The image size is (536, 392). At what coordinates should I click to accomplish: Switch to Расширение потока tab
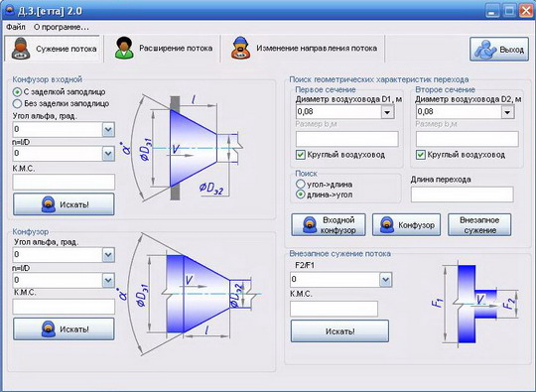(164, 49)
